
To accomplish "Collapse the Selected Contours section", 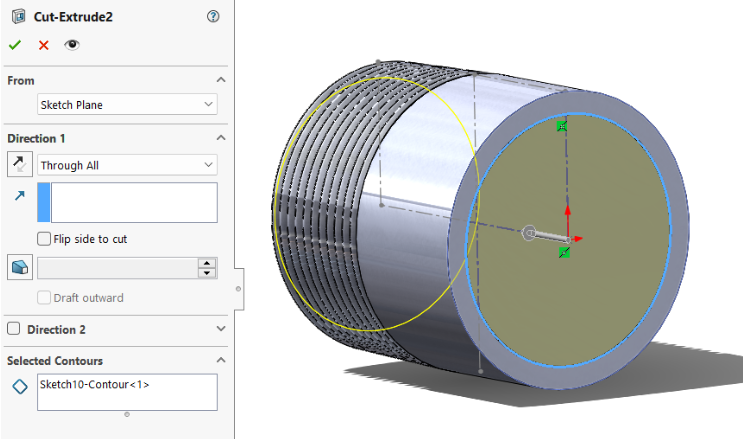I will click(221, 360).
